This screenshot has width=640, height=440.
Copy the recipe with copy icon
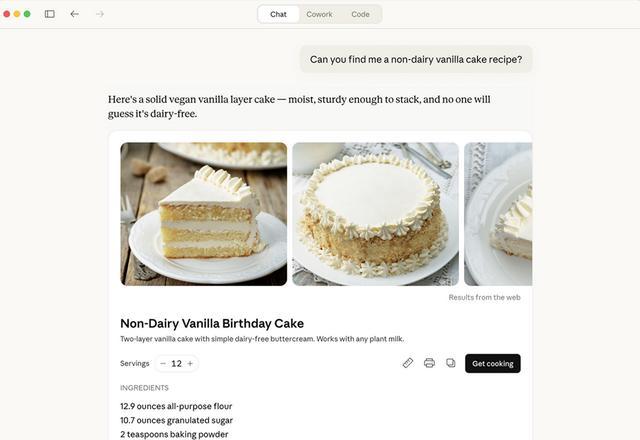[x=450, y=363]
